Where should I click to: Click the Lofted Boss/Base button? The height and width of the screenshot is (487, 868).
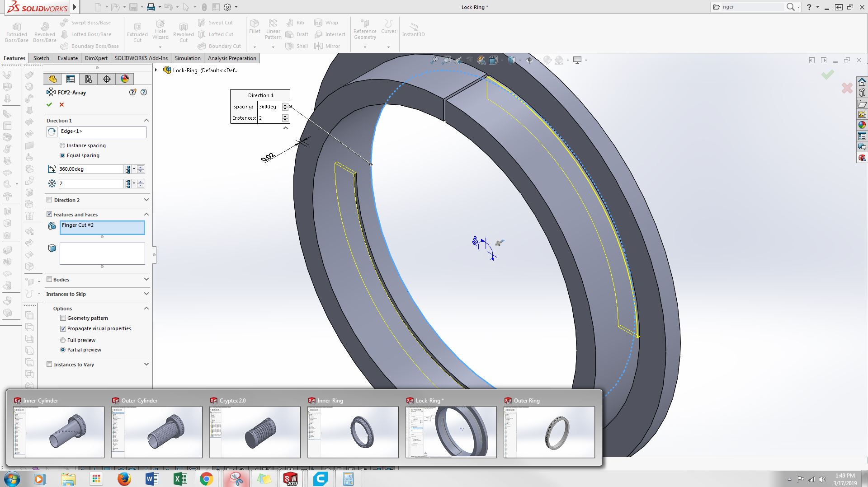pyautogui.click(x=85, y=34)
